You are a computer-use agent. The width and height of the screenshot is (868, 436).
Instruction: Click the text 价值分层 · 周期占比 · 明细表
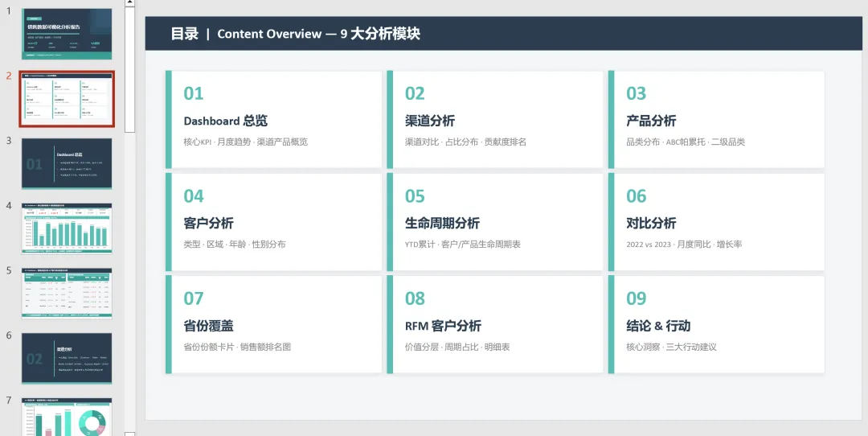pos(457,348)
